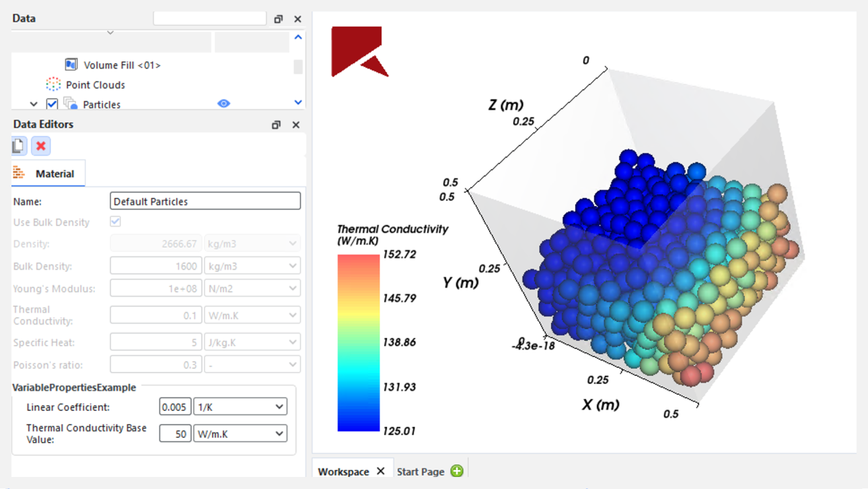The image size is (868, 489).
Task: Click the Data tree scroll down arrow
Action: tap(298, 102)
